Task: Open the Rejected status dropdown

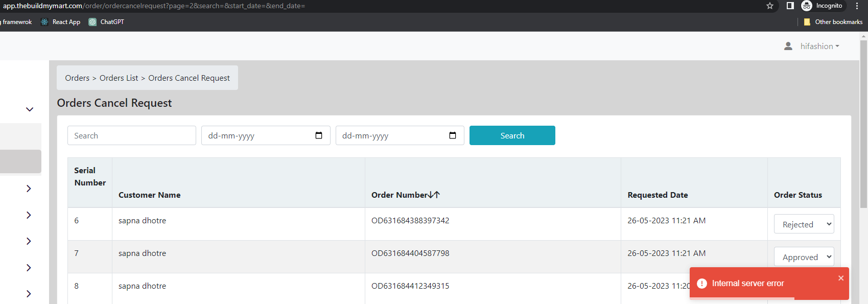Action: [804, 224]
